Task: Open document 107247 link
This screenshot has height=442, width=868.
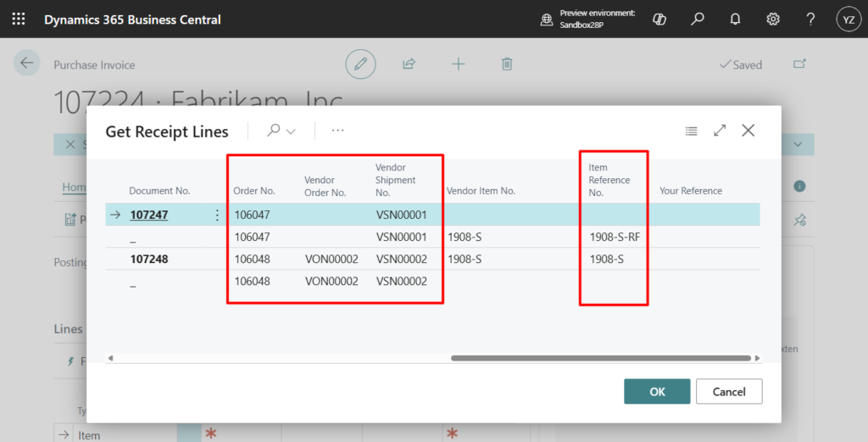Action: [x=148, y=215]
